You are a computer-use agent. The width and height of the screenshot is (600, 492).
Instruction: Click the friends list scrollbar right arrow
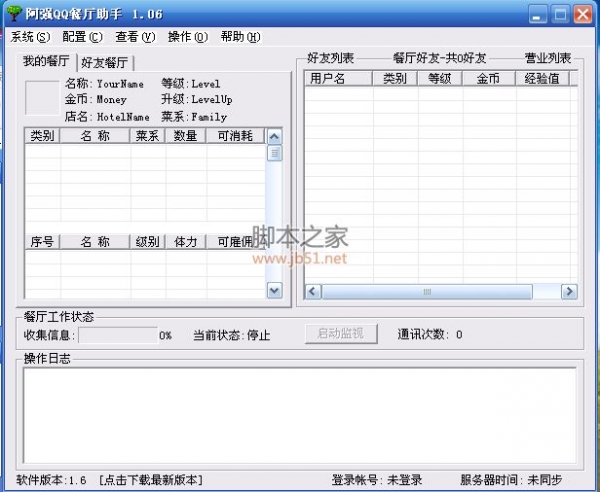click(x=569, y=292)
